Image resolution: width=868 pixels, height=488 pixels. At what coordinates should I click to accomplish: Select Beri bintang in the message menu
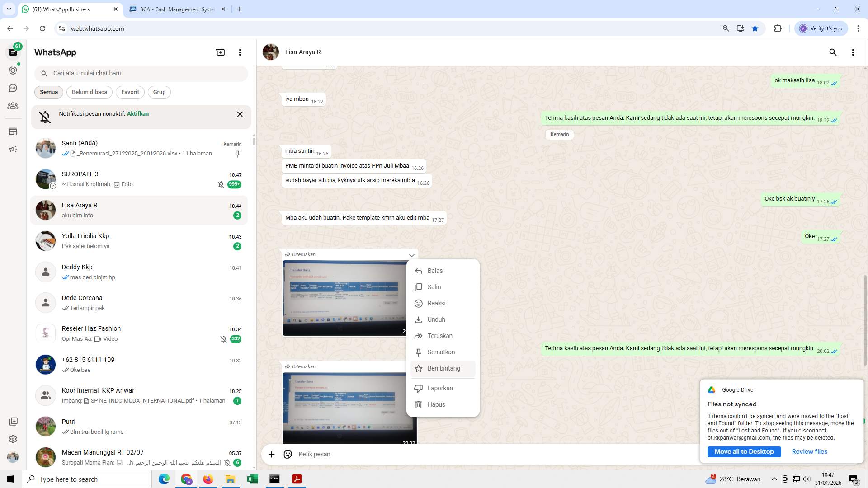[444, 368]
